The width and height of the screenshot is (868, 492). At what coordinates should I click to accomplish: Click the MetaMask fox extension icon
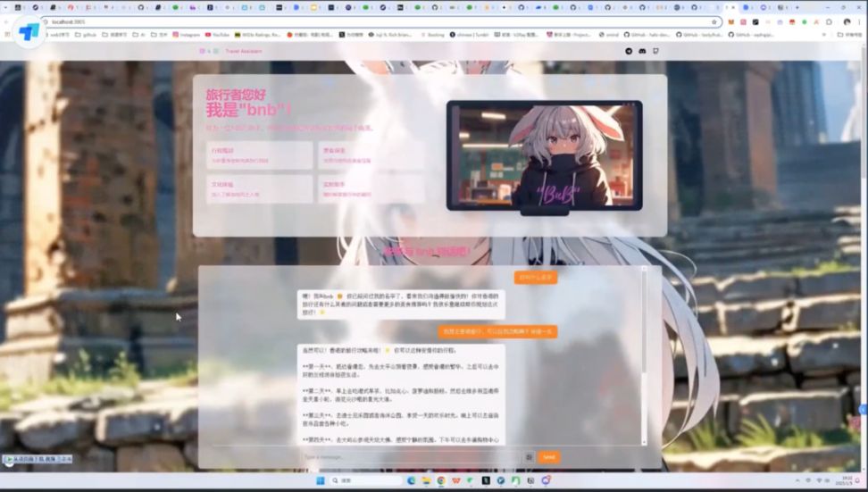[x=730, y=22]
